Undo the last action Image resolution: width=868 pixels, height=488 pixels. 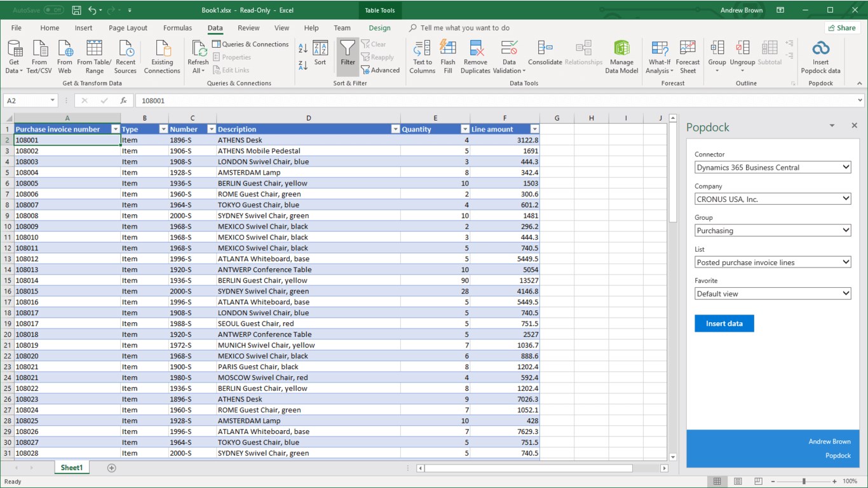(x=92, y=10)
